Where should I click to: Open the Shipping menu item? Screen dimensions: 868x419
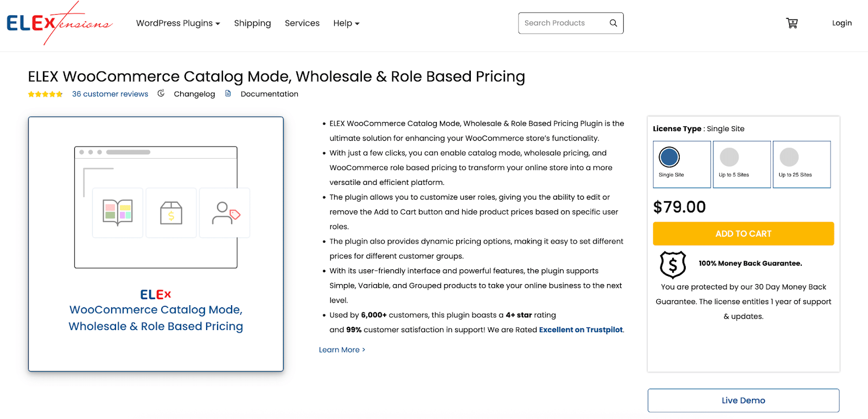point(252,23)
